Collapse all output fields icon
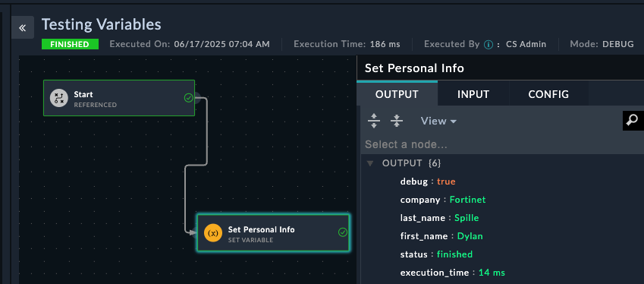The height and width of the screenshot is (284, 644). click(x=397, y=121)
